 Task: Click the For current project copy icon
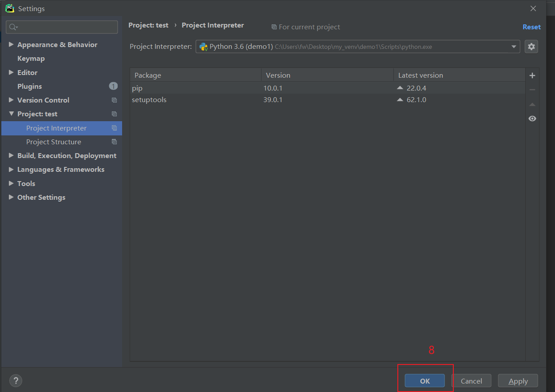(274, 27)
